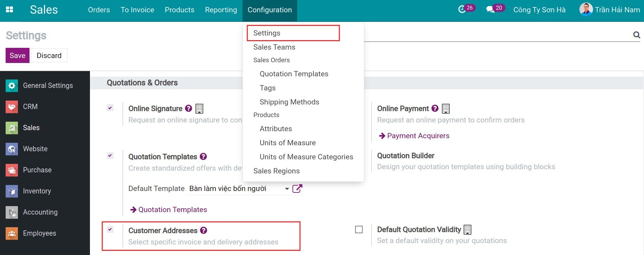This screenshot has width=644, height=255.
Task: Choose Attributes in the menu
Action: (x=275, y=129)
